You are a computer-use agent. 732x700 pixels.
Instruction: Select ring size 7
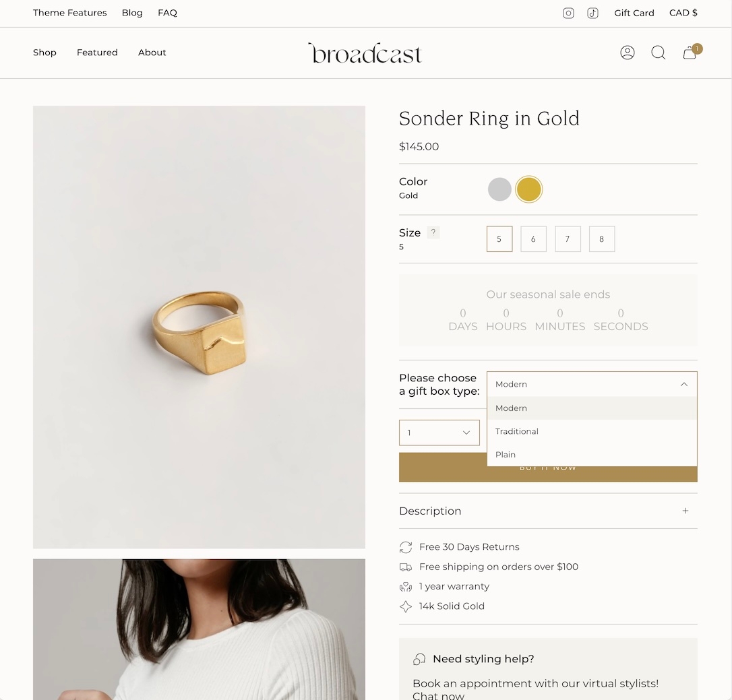[568, 239]
